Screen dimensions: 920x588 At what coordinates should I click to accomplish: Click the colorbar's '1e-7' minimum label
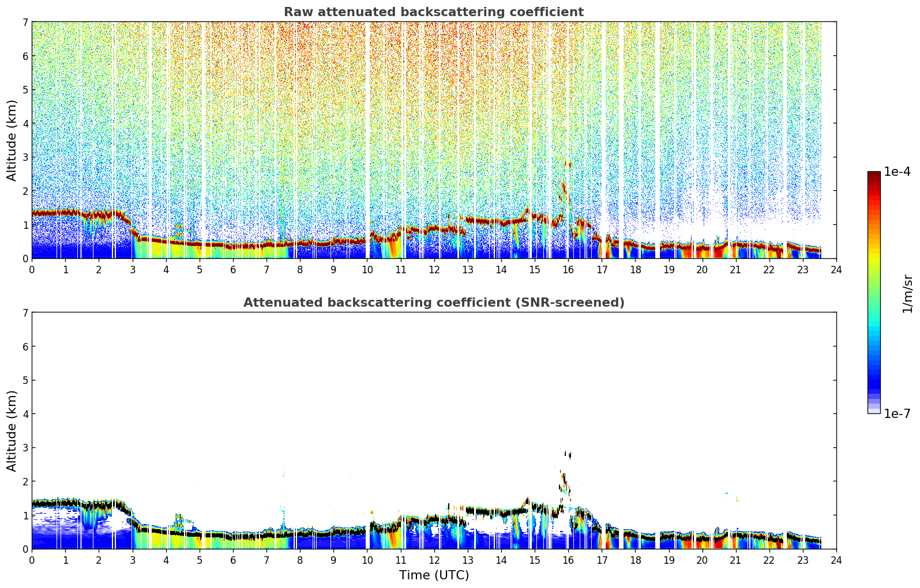tap(897, 414)
